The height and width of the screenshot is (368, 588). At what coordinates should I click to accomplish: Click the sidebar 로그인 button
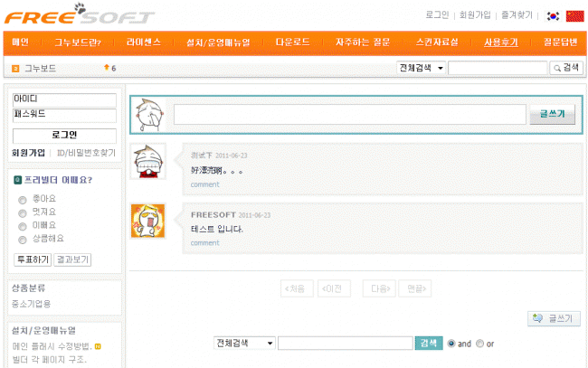(x=64, y=136)
